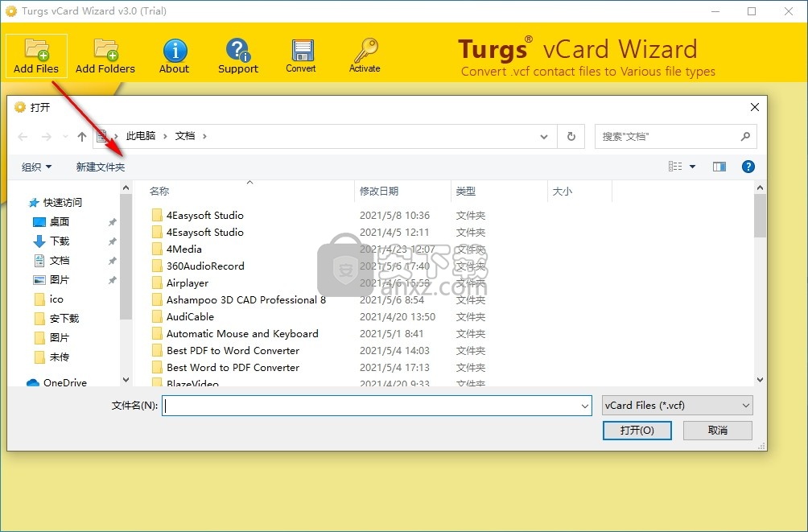
Task: Click the 取消 cancel button
Action: click(717, 431)
